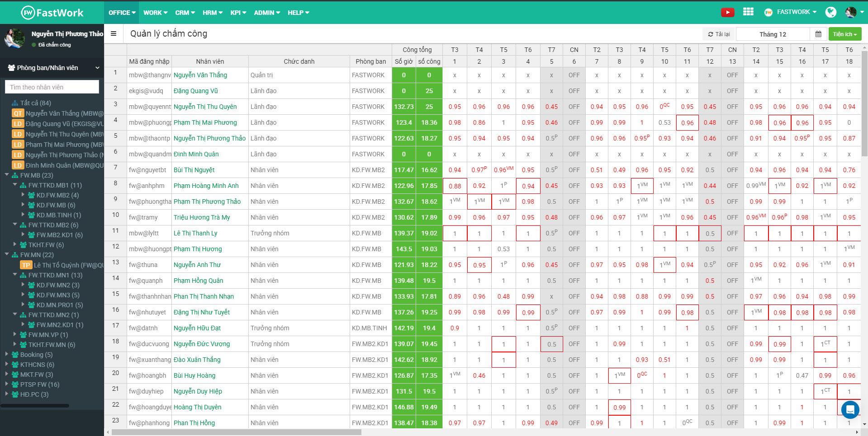The height and width of the screenshot is (436, 868).
Task: Click the globe language icon
Action: tap(830, 12)
